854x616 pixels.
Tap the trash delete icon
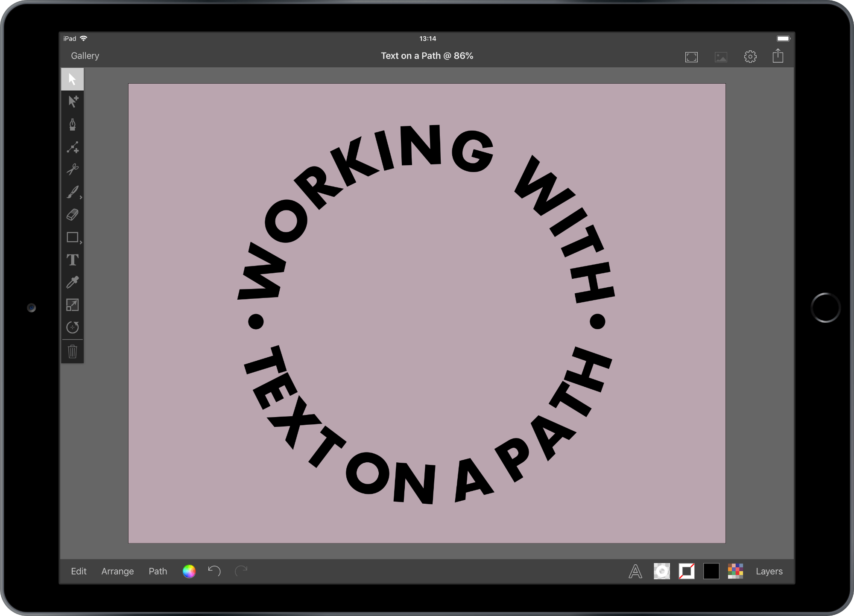point(73,352)
